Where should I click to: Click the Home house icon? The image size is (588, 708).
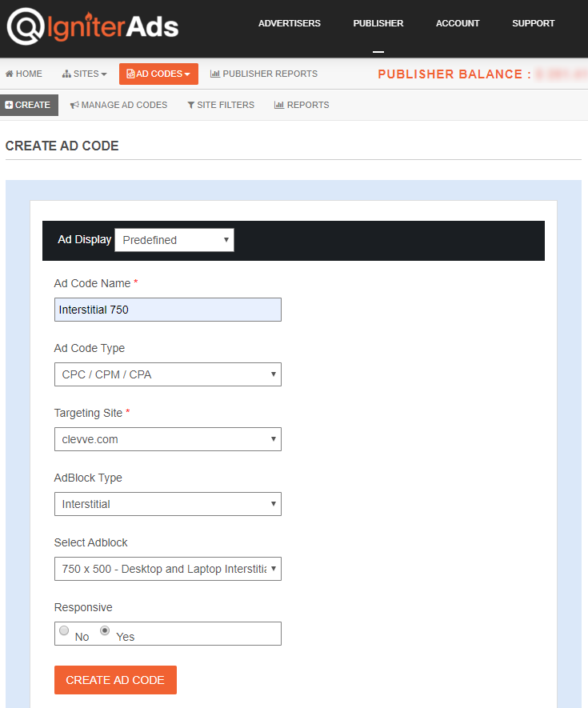[x=9, y=74]
